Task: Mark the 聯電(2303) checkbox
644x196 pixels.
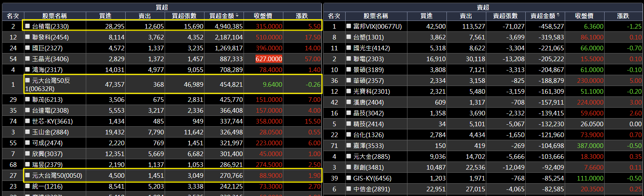Action: 349,58
